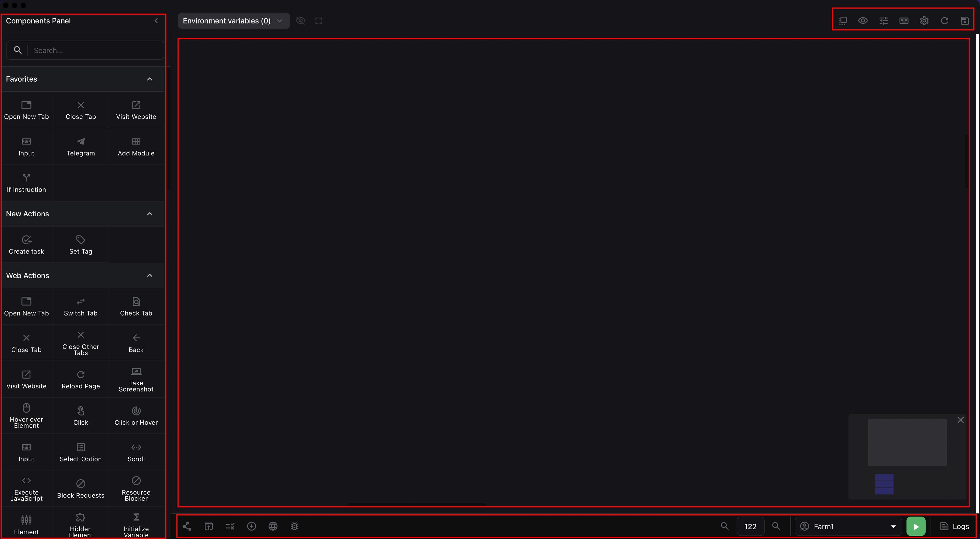The width and height of the screenshot is (980, 539).
Task: Click the zoom level field showing 122
Action: click(750, 527)
